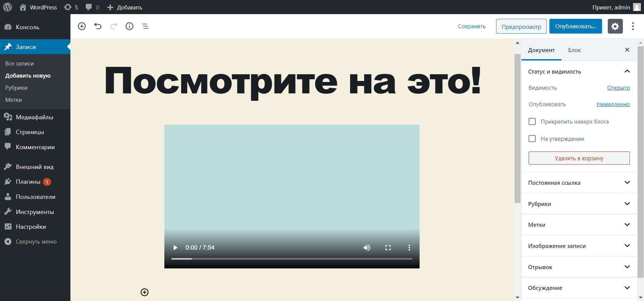
Task: Click the video progress bar
Action: pos(292,259)
